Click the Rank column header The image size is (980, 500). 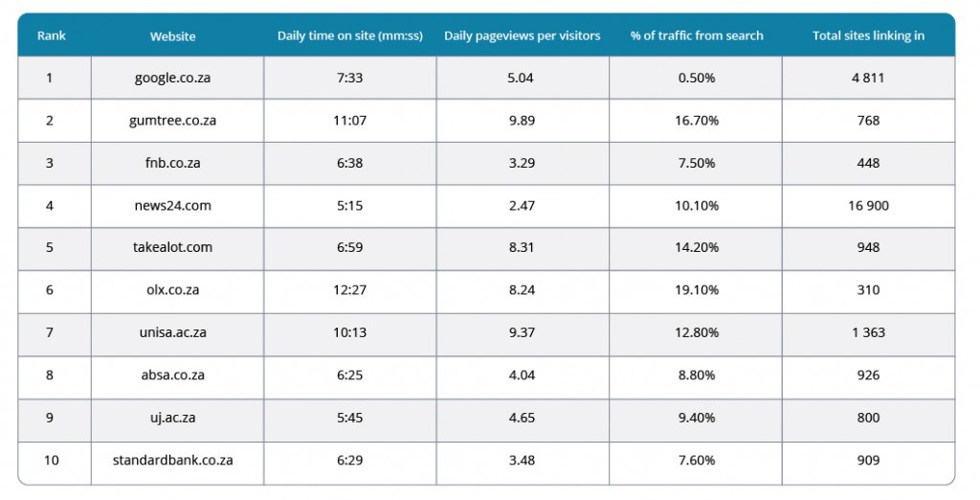(x=52, y=35)
